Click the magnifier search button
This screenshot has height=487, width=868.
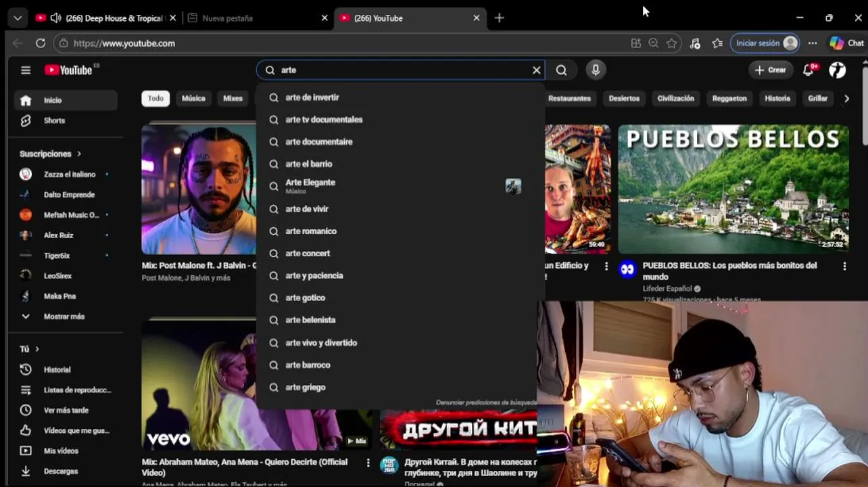(x=561, y=70)
